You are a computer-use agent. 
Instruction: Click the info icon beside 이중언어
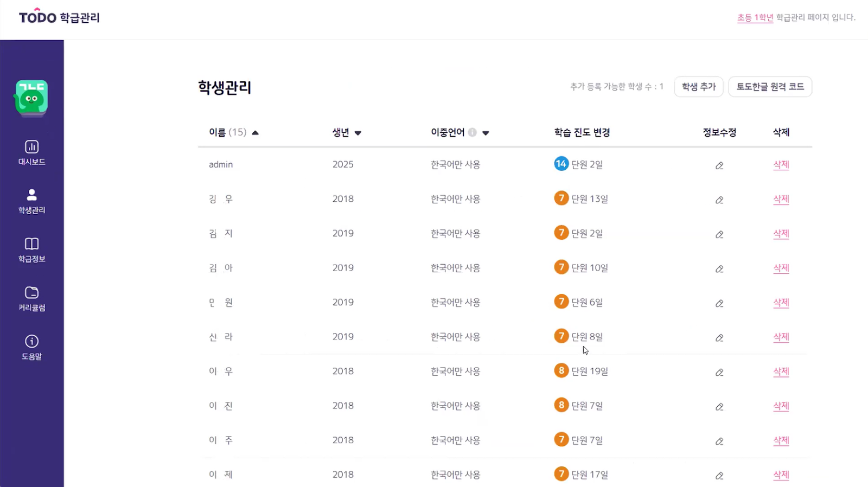pos(473,132)
